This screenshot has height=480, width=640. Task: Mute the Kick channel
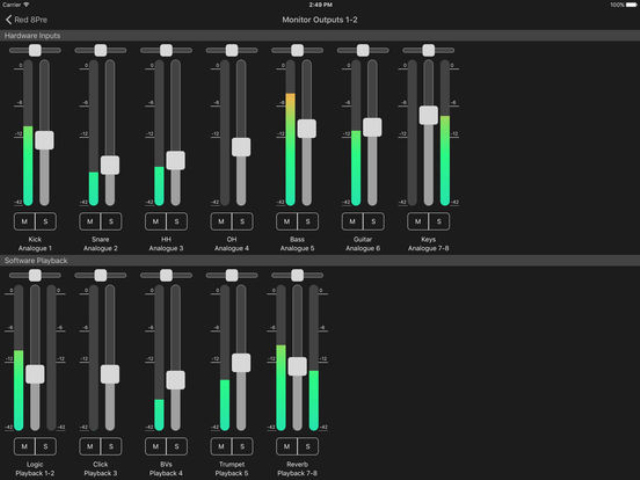pyautogui.click(x=25, y=221)
